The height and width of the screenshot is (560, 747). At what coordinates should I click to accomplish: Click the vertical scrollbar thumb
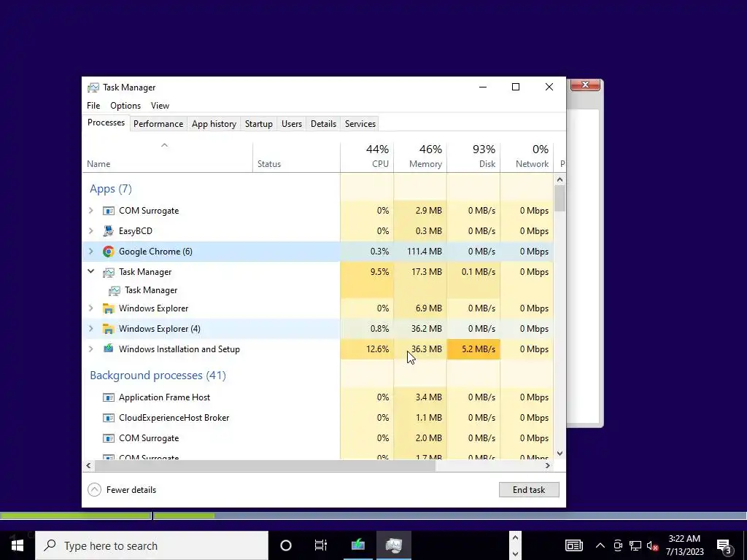(x=560, y=198)
